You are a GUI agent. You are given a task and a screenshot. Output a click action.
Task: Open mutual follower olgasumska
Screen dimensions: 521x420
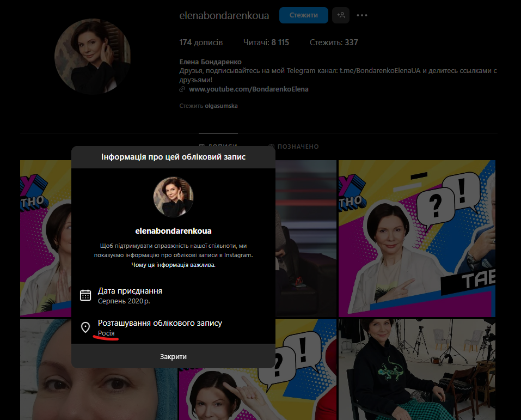pyautogui.click(x=221, y=106)
